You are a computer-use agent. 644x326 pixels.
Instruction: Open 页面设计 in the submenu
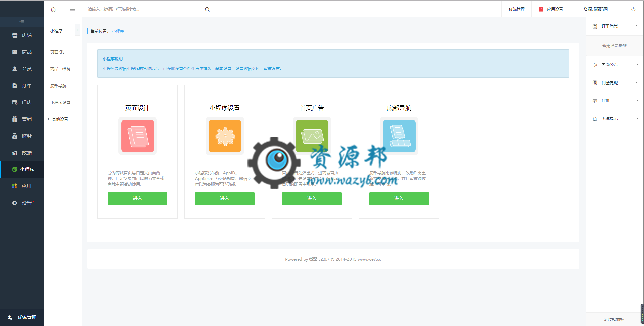58,52
